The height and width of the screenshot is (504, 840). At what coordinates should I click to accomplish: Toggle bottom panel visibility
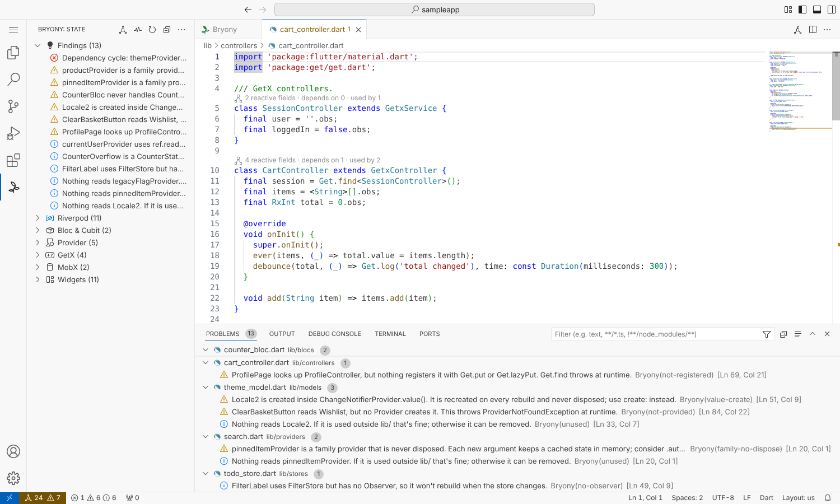[x=817, y=10]
